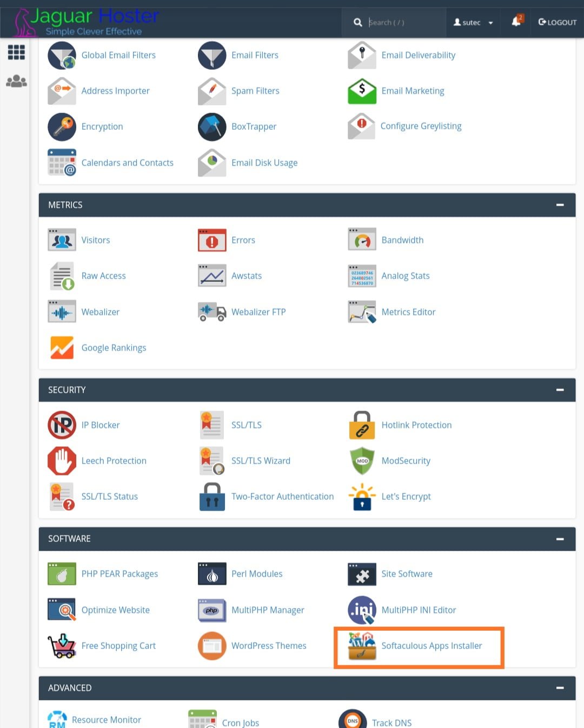This screenshot has width=584, height=728.
Task: Open the Site Software link
Action: (407, 574)
